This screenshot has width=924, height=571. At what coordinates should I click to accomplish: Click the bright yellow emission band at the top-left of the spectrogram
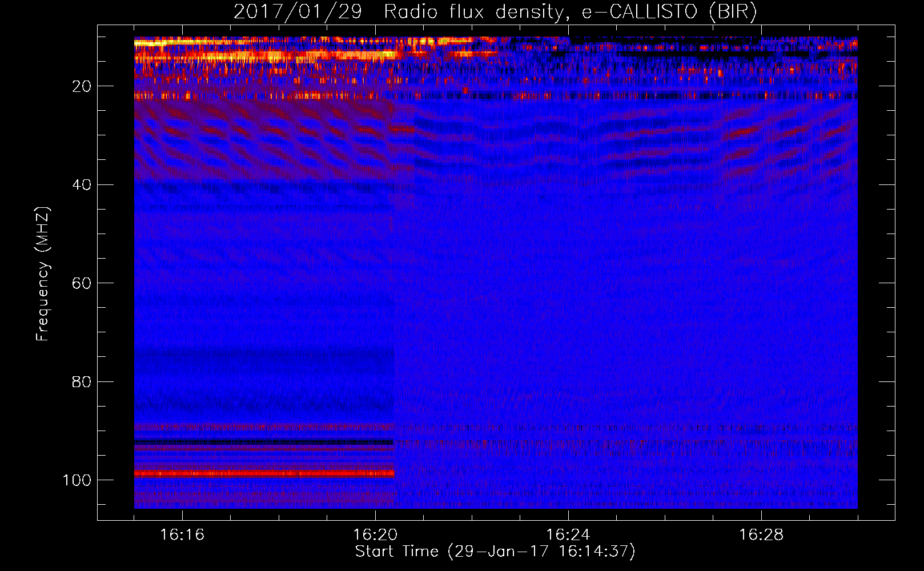coord(171,42)
